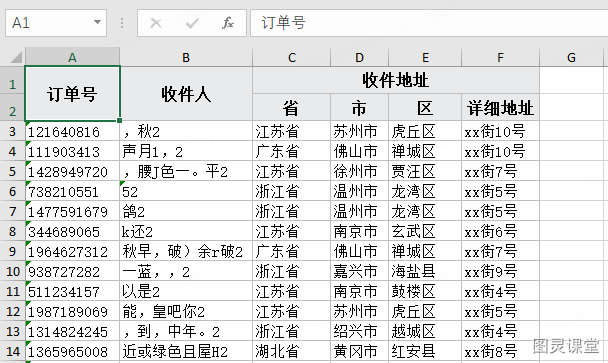Viewport: 608px width, 363px height.
Task: Click the 嘉兴市 city cell
Action: pos(359,271)
